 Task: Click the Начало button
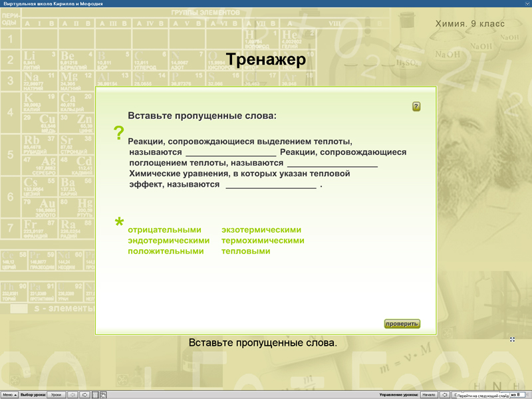[428, 394]
